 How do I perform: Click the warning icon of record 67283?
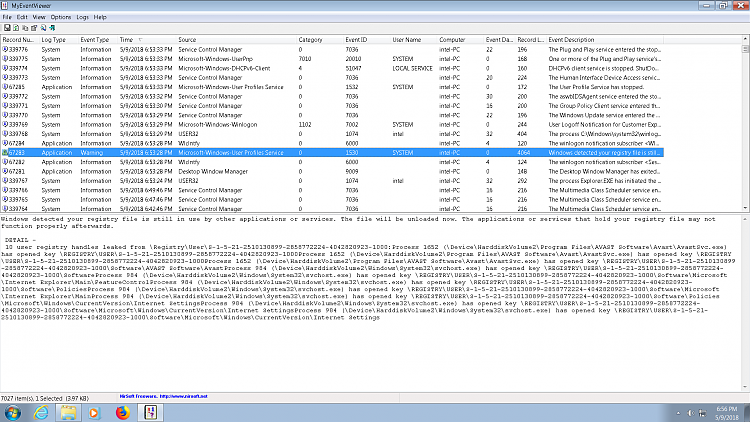[5, 153]
